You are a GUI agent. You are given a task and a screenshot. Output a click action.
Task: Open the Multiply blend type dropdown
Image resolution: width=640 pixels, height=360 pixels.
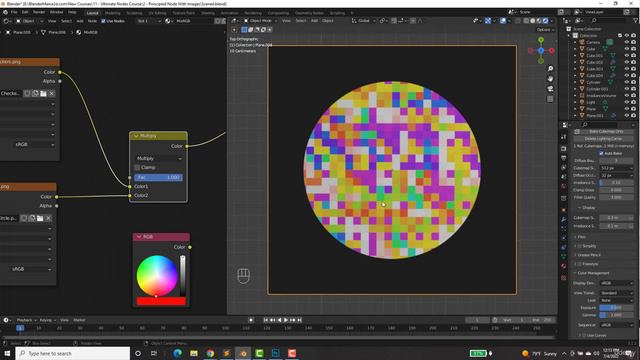[x=158, y=158]
